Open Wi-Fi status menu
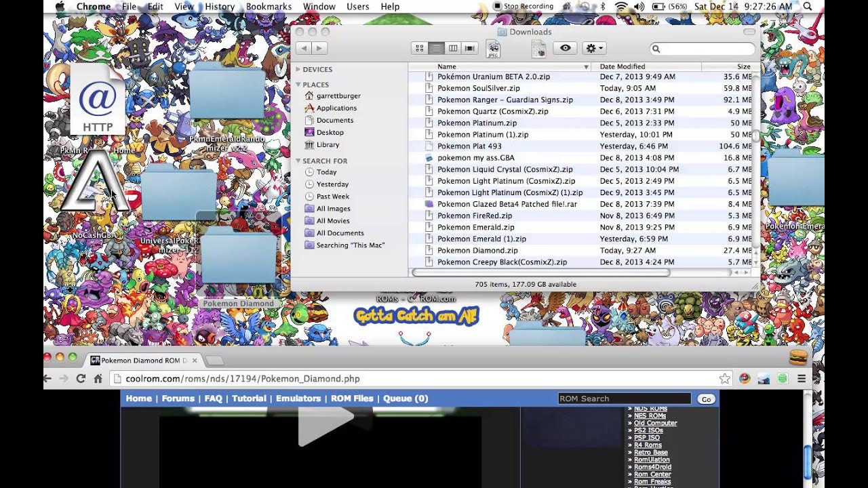This screenshot has width=868, height=488. click(620, 6)
